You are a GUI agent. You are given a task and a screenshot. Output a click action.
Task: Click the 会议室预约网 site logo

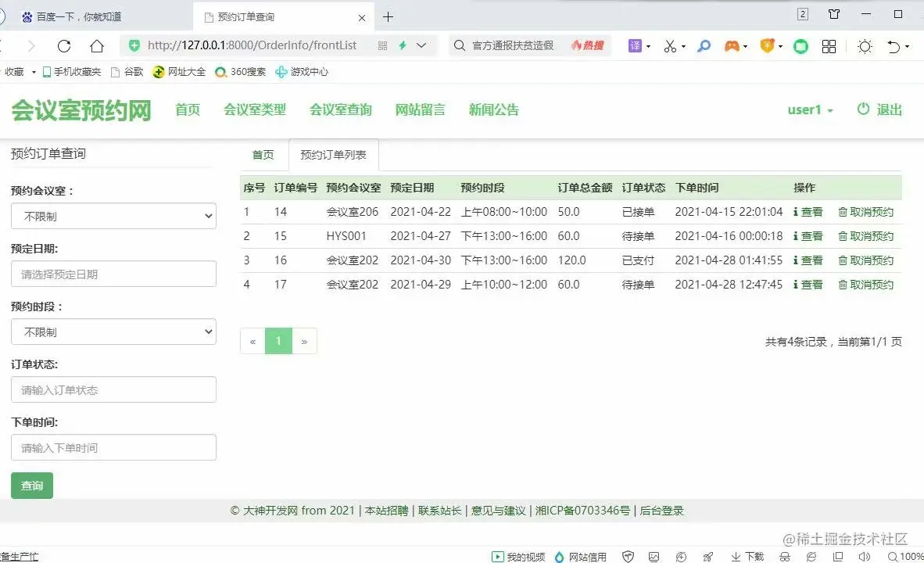[81, 110]
